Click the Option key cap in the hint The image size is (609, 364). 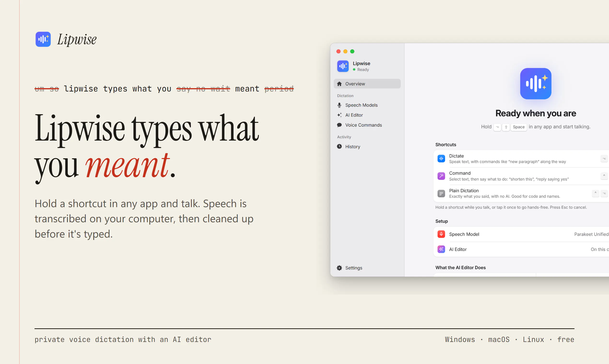(497, 127)
